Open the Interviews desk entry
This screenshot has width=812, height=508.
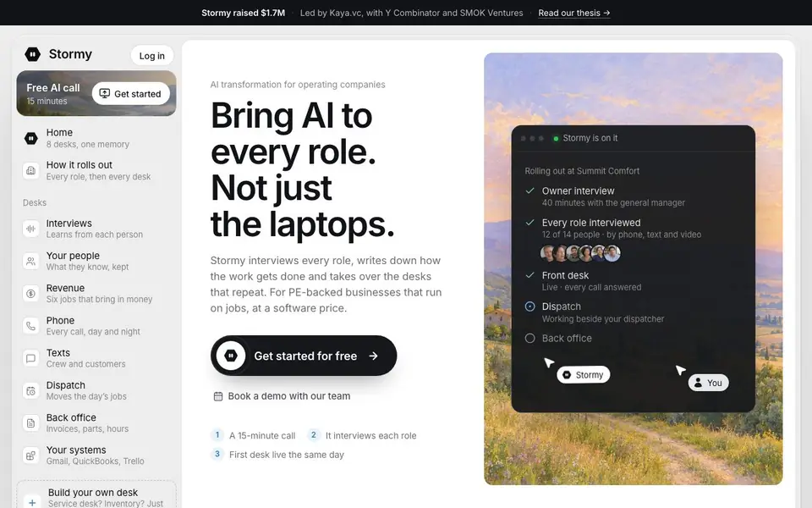pyautogui.click(x=96, y=229)
